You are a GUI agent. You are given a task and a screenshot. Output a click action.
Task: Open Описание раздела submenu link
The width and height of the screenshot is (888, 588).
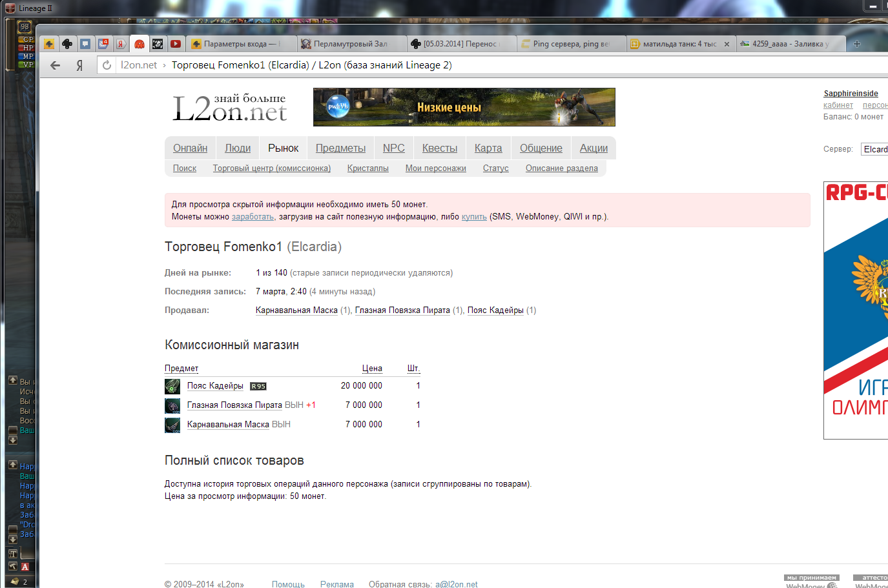point(562,168)
